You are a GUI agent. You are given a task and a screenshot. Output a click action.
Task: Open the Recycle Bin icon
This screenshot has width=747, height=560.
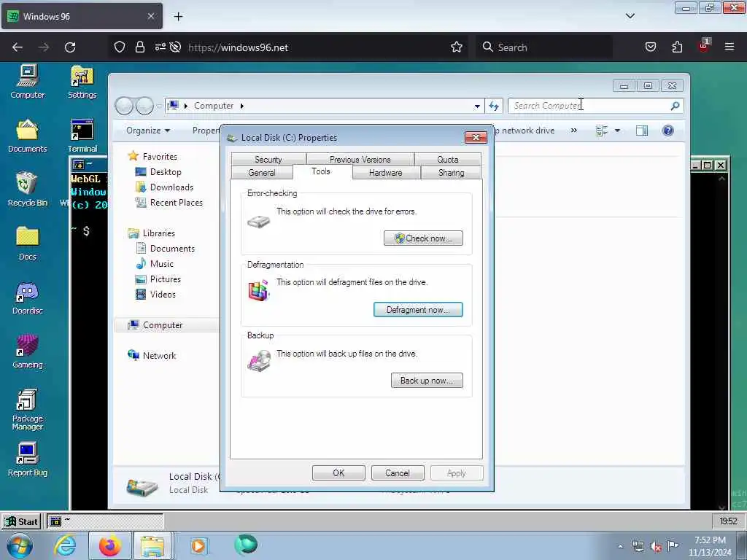point(28,190)
